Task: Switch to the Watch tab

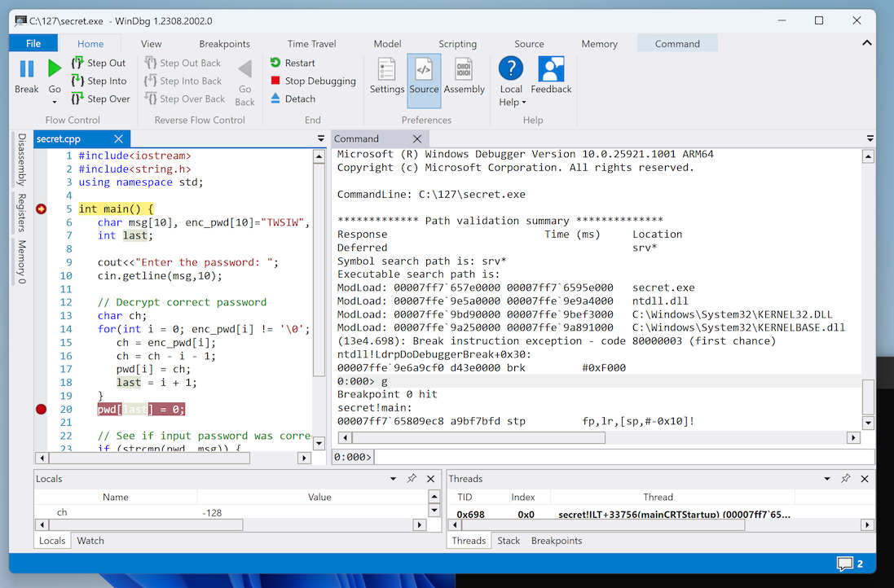Action: [x=90, y=541]
